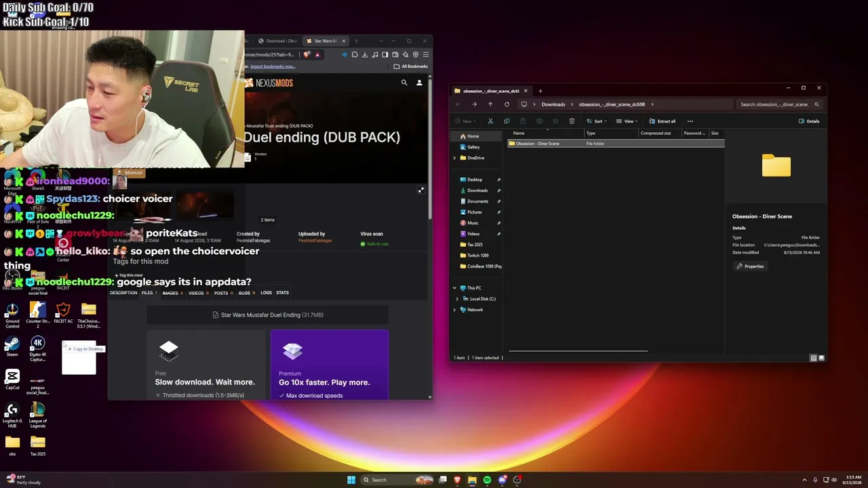Screen dimensions: 868x488
Task: Click the music note playlist icon in browser
Action: (x=375, y=55)
